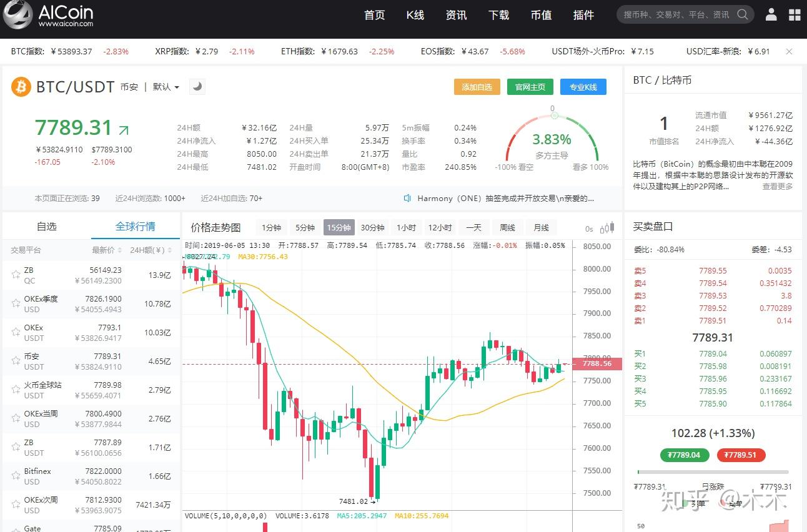
Task: Open 首页 in top navigation
Action: pyautogui.click(x=375, y=15)
